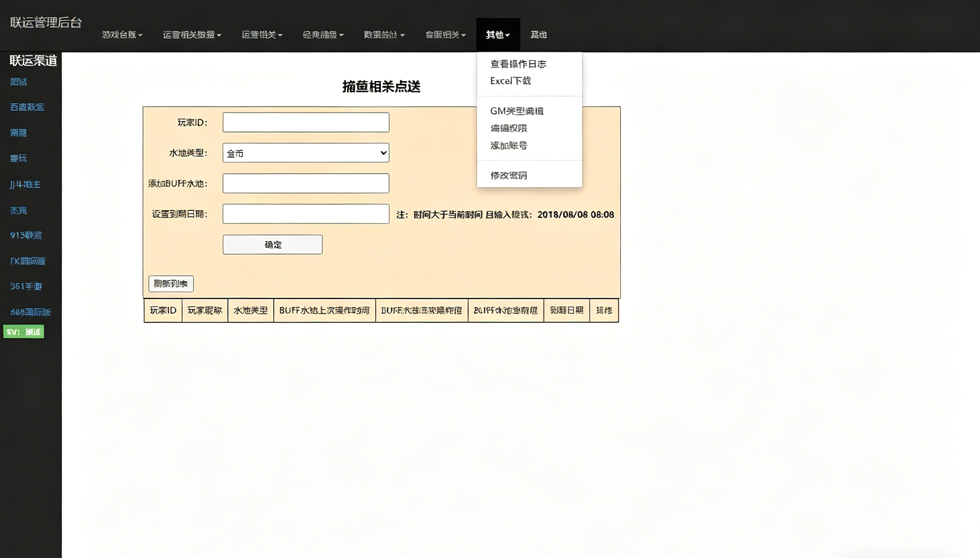Screen dimensions: 980x558
Task: Click the rightmost 其他 menu bar item
Action: (x=538, y=34)
